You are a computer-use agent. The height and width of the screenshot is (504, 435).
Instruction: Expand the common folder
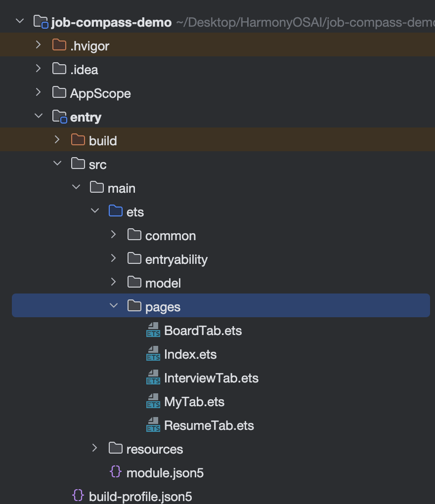(x=113, y=234)
